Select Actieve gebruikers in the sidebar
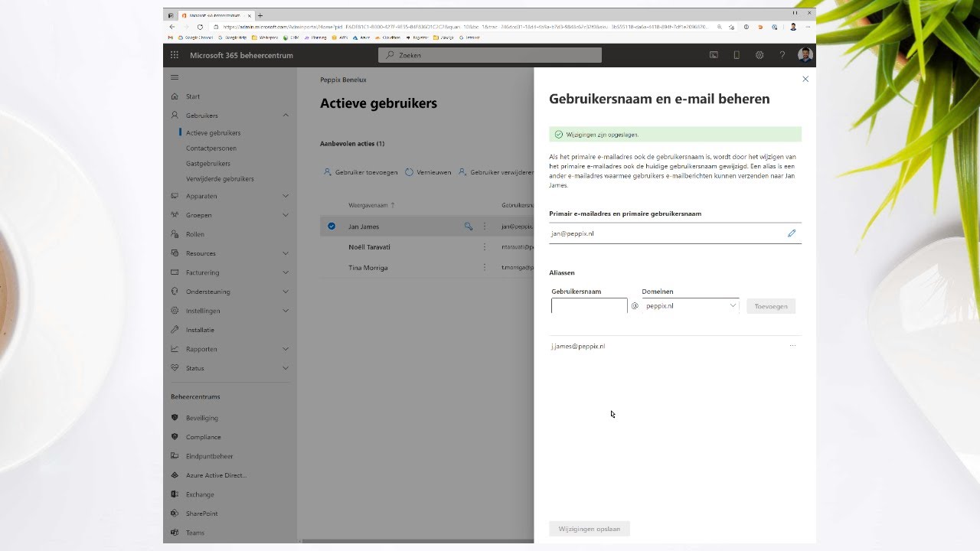Viewport: 980px width, 551px height. (x=213, y=133)
